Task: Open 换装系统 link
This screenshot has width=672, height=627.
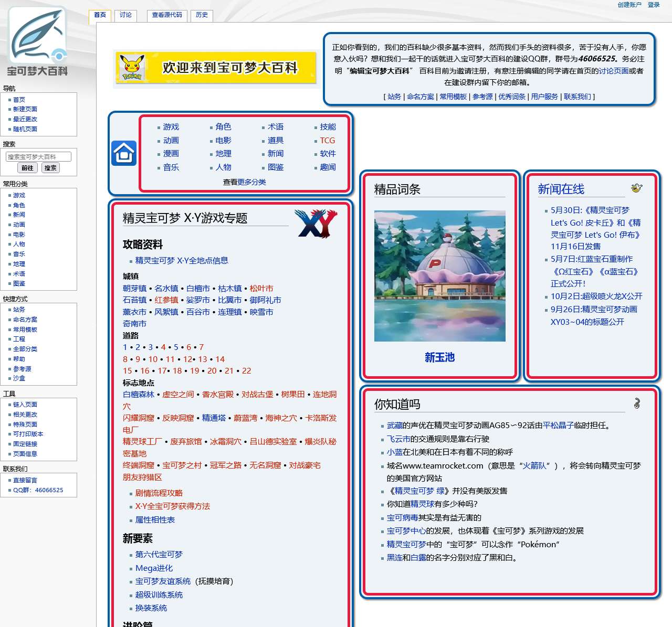Action: [x=151, y=608]
